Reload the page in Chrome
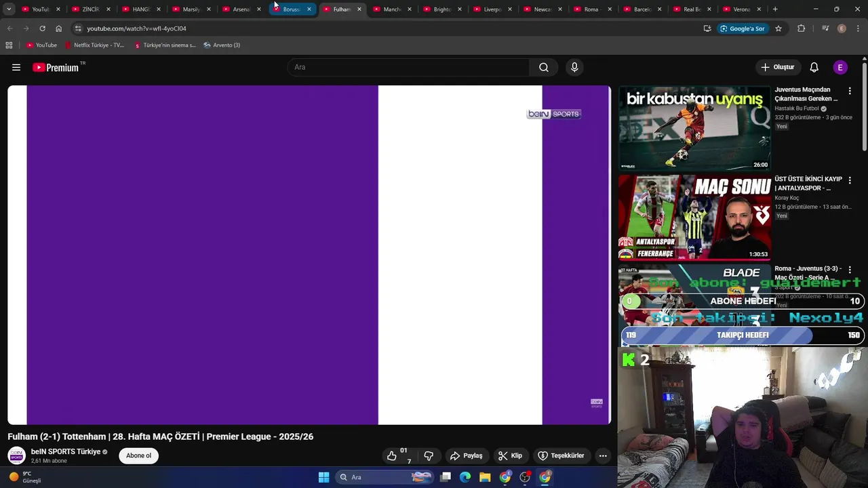Screen dimensions: 868x488 42,28
